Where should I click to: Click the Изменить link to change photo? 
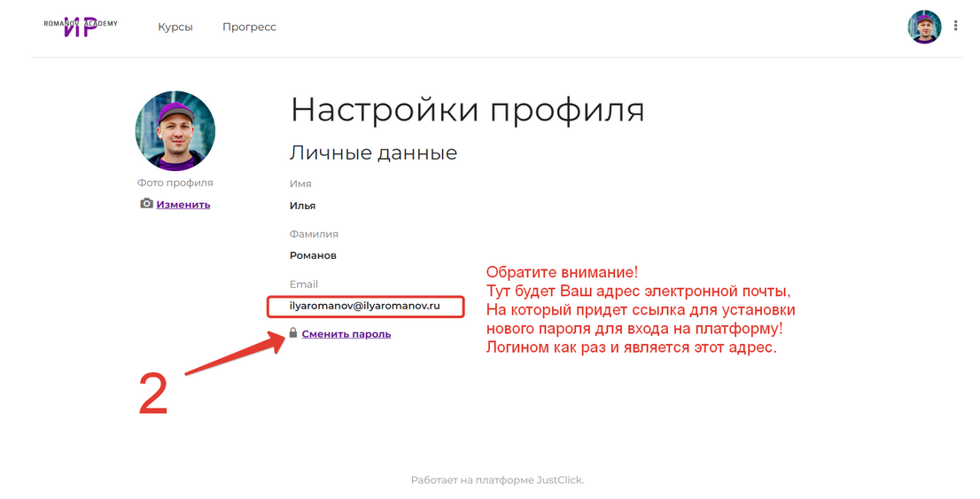click(x=183, y=205)
